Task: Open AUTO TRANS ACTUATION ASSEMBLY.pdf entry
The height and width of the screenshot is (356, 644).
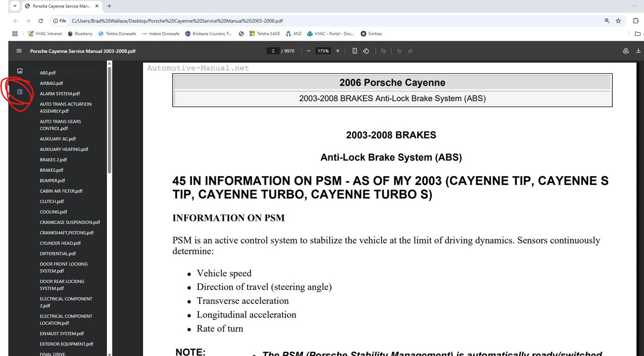Action: [x=66, y=108]
